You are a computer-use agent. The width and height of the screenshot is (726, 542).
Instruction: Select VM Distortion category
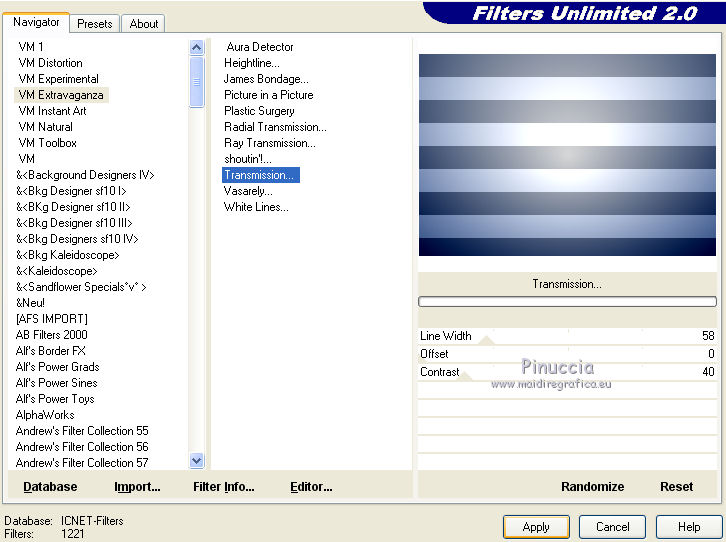pos(50,63)
